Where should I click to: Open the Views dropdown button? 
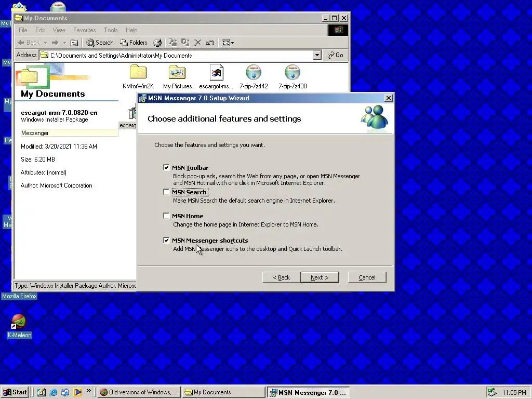click(228, 43)
